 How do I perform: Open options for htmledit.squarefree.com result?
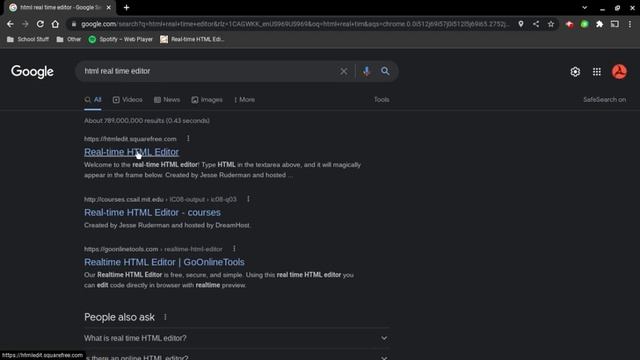tap(188, 139)
